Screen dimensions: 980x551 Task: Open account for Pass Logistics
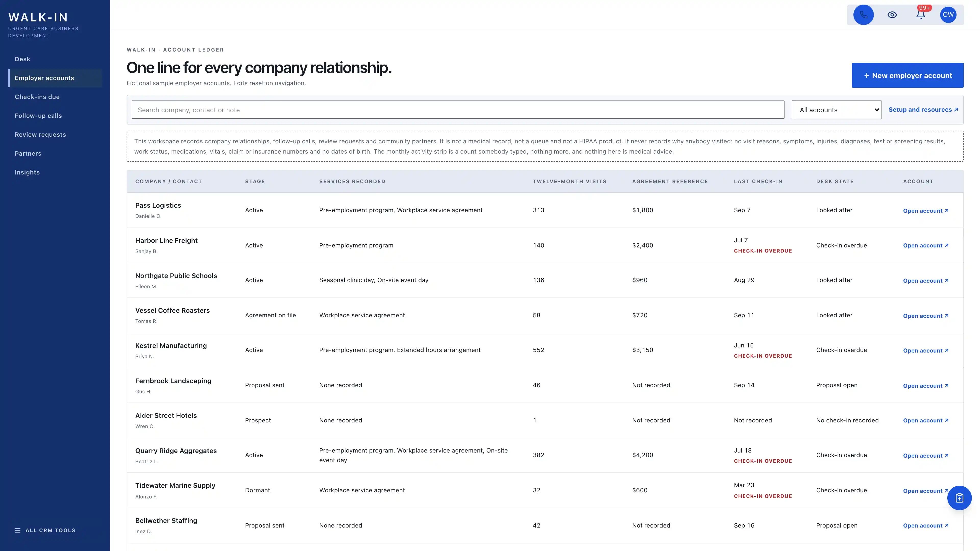click(x=926, y=211)
